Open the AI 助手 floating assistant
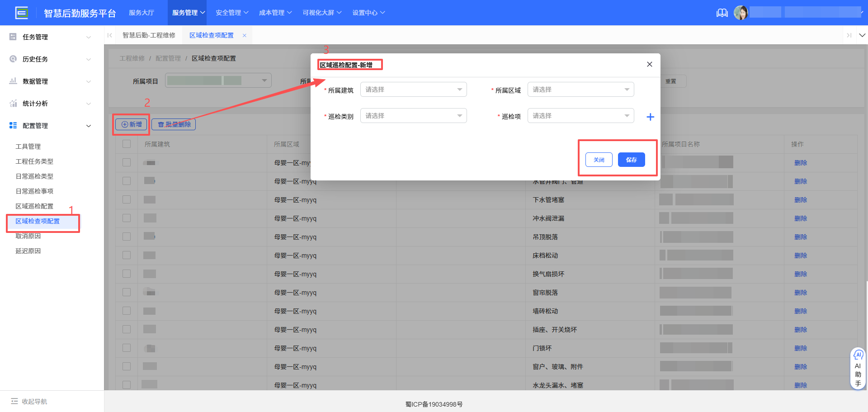 tap(858, 368)
